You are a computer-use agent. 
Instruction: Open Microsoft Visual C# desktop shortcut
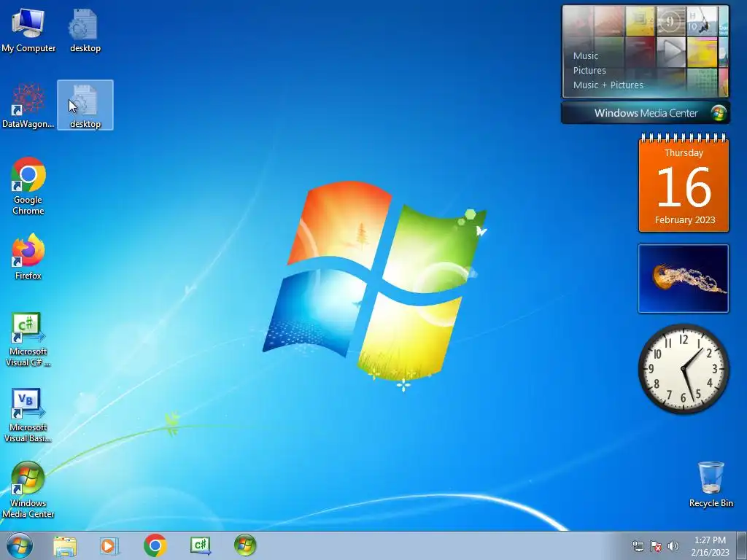[x=28, y=339]
